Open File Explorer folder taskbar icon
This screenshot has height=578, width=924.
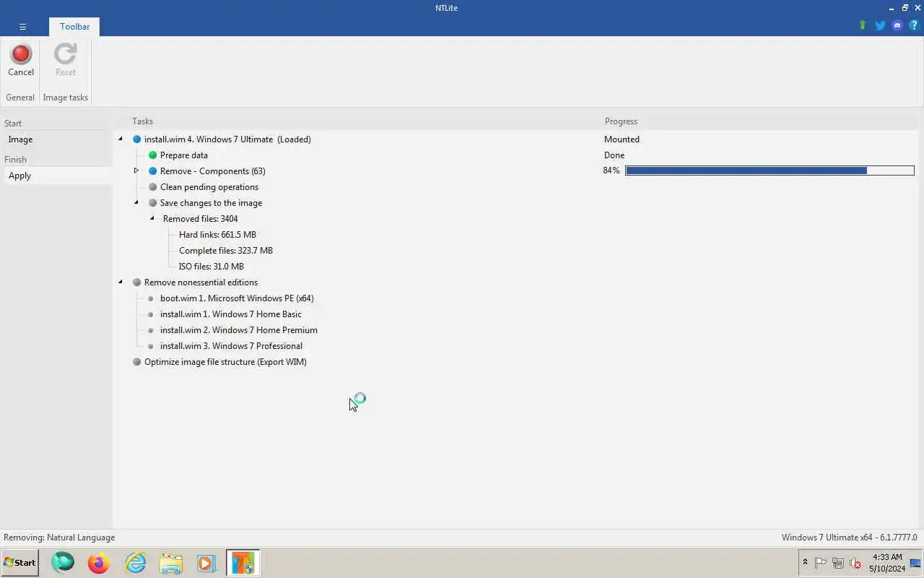click(x=171, y=563)
